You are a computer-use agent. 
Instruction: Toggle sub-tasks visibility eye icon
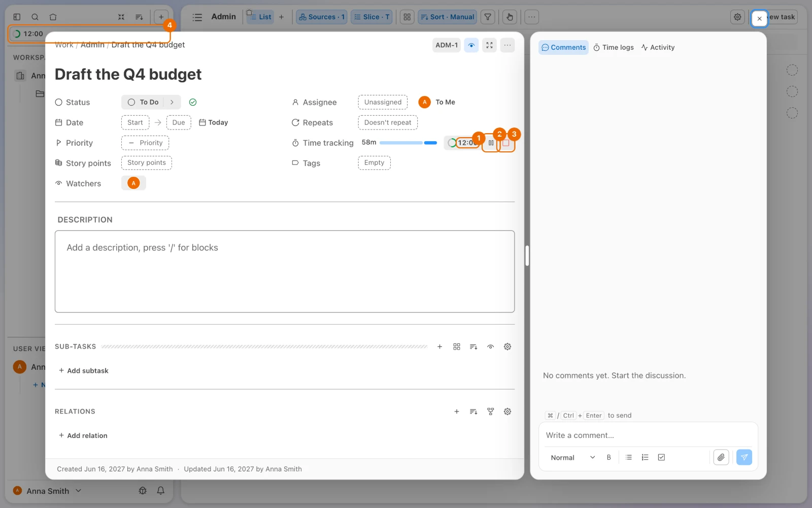pyautogui.click(x=490, y=346)
